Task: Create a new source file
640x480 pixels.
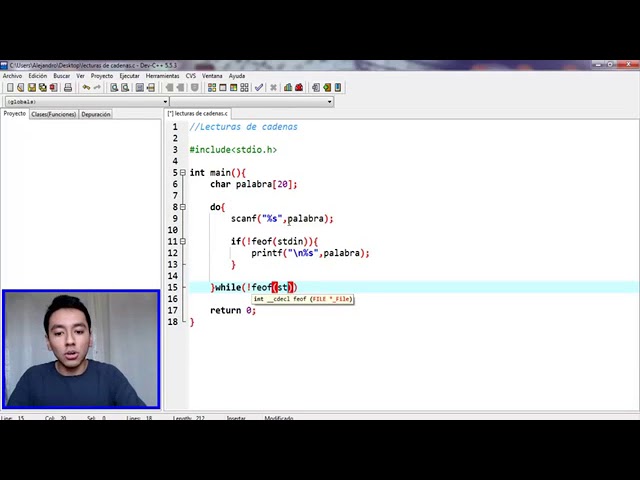Action: pyautogui.click(x=10, y=87)
